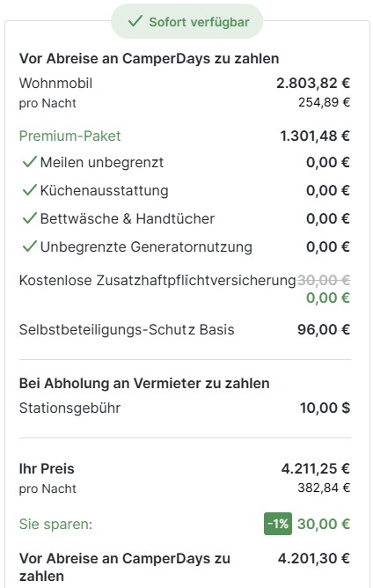Click the green -1% discount badge
The height and width of the screenshot is (588, 373).
pos(278,524)
